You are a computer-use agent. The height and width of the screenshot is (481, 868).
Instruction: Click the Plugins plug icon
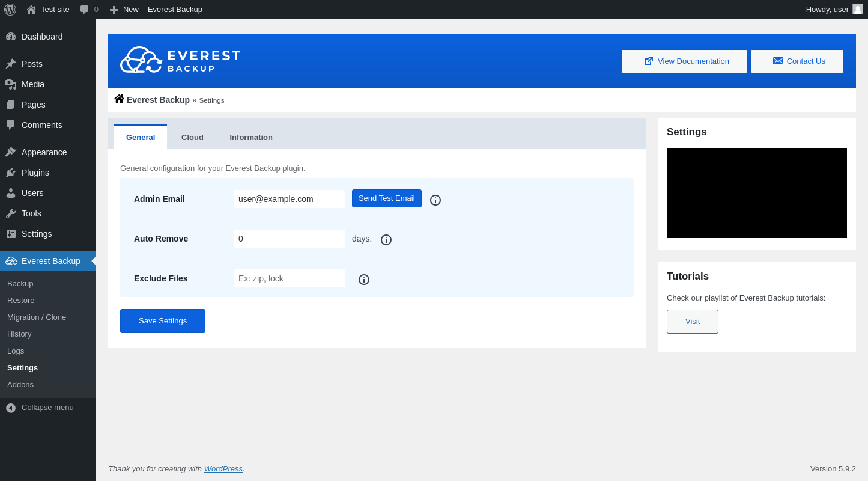(11, 173)
